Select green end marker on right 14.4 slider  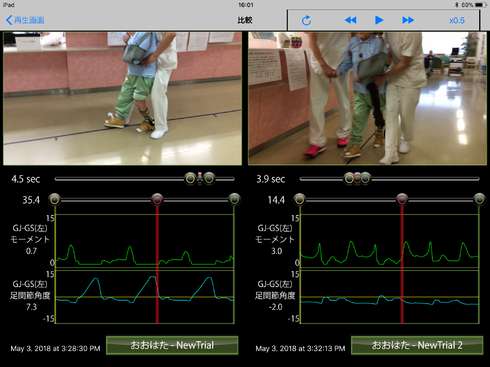[479, 200]
